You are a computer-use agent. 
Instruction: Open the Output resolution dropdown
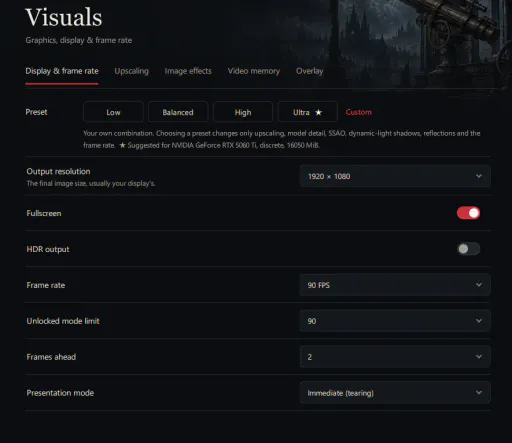pyautogui.click(x=395, y=176)
